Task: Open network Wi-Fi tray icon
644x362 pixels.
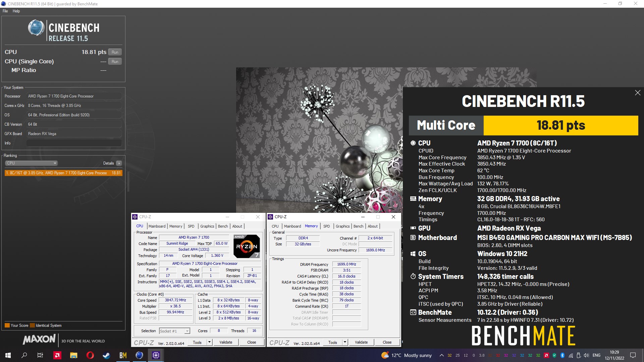Action: click(571, 355)
